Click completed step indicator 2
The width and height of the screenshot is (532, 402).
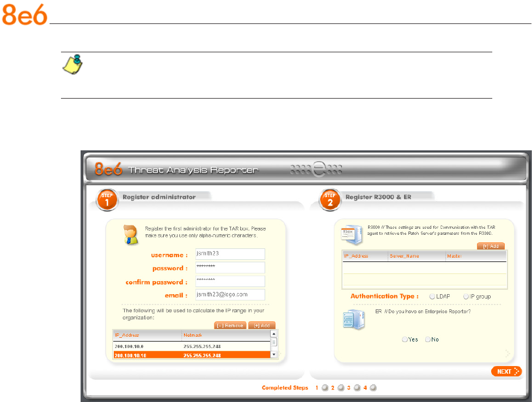point(341,388)
